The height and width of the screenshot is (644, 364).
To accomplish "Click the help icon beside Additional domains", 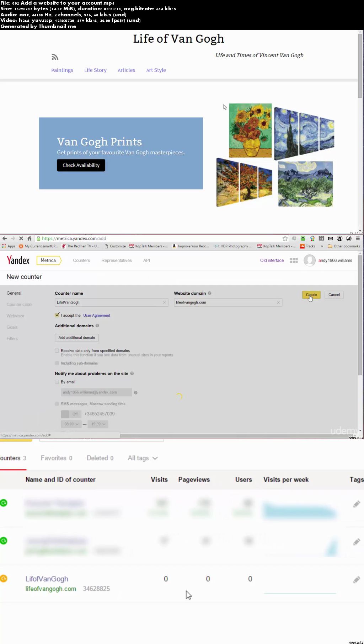I will coord(97,326).
